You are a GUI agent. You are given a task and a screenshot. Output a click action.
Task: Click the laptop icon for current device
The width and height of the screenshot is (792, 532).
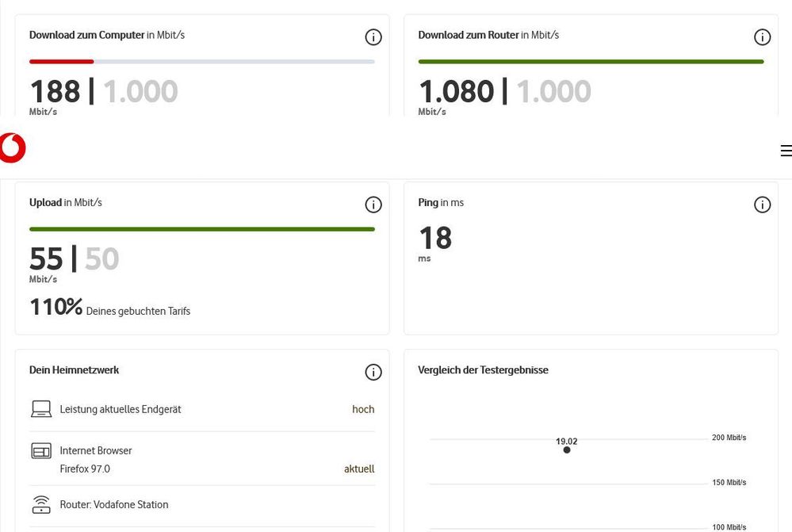41,409
